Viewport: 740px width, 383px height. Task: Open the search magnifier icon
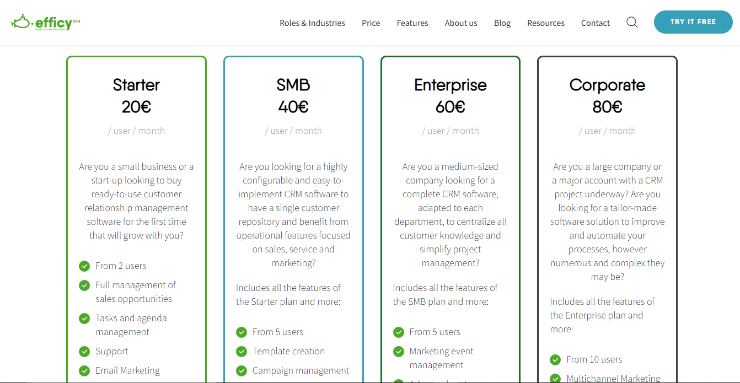[x=632, y=22]
